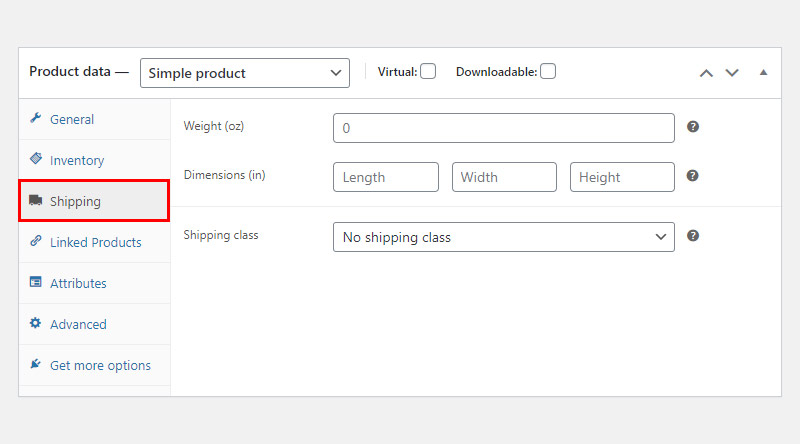The width and height of the screenshot is (800, 444).
Task: Click the Shipping truck icon
Action: [36, 200]
